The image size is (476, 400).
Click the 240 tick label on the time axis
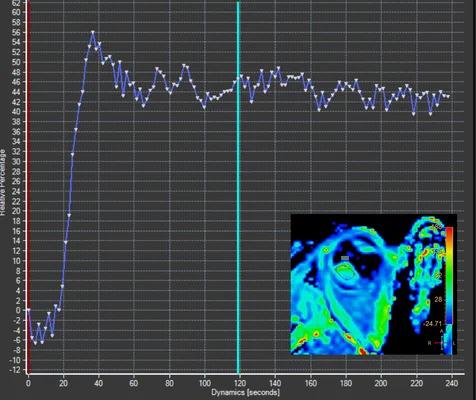point(452,383)
